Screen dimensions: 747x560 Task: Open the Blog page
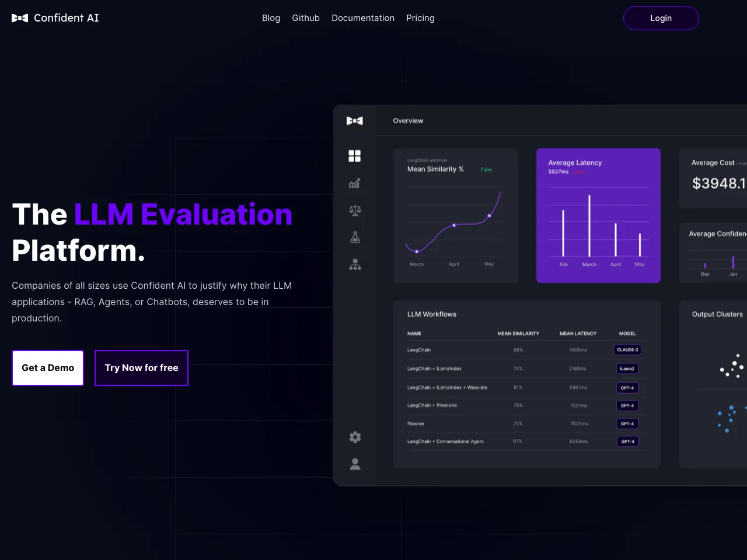pyautogui.click(x=271, y=18)
